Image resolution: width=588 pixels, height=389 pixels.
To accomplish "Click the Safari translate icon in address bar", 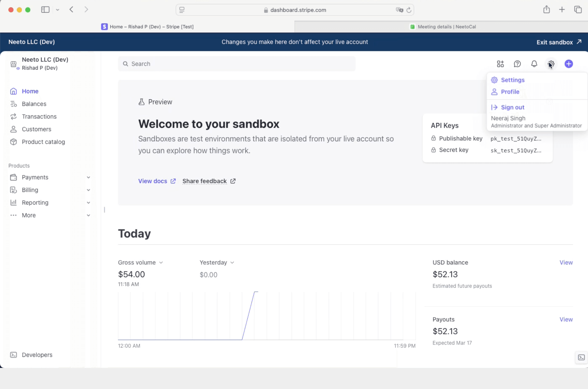I will [399, 10].
